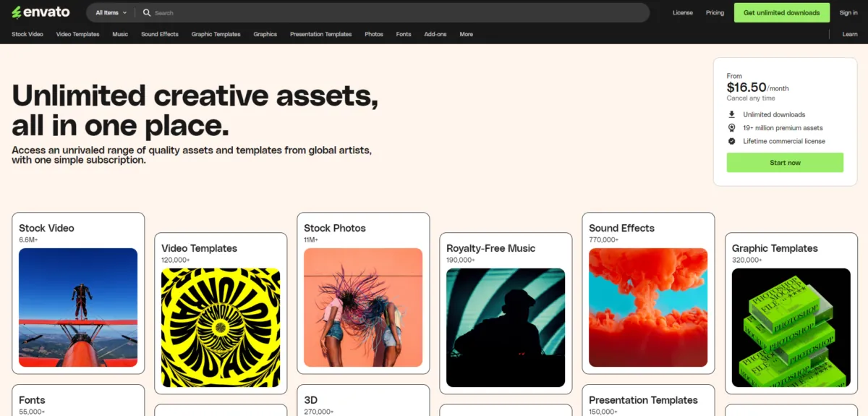Open the Stock Video biplane thumbnail
Viewport: 868px width, 416px height.
coord(78,307)
